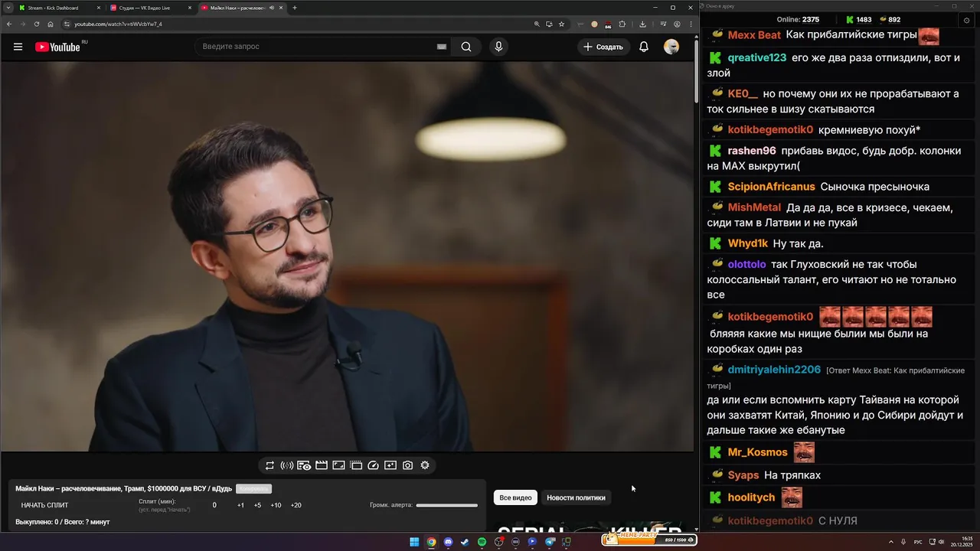Go to the YouTube home logo
This screenshot has width=980, height=551.
click(x=57, y=47)
